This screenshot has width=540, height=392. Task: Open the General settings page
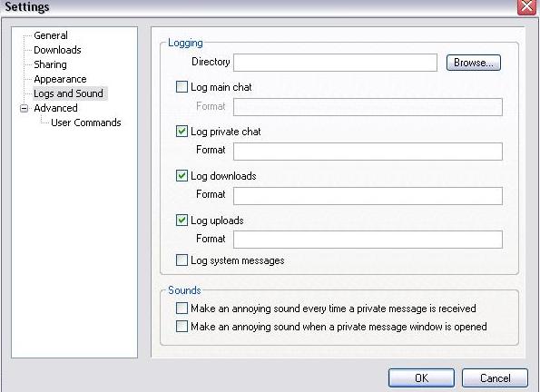[x=51, y=35]
